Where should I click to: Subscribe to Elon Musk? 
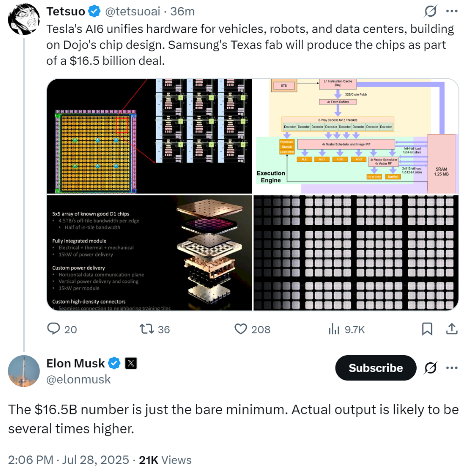pyautogui.click(x=376, y=368)
